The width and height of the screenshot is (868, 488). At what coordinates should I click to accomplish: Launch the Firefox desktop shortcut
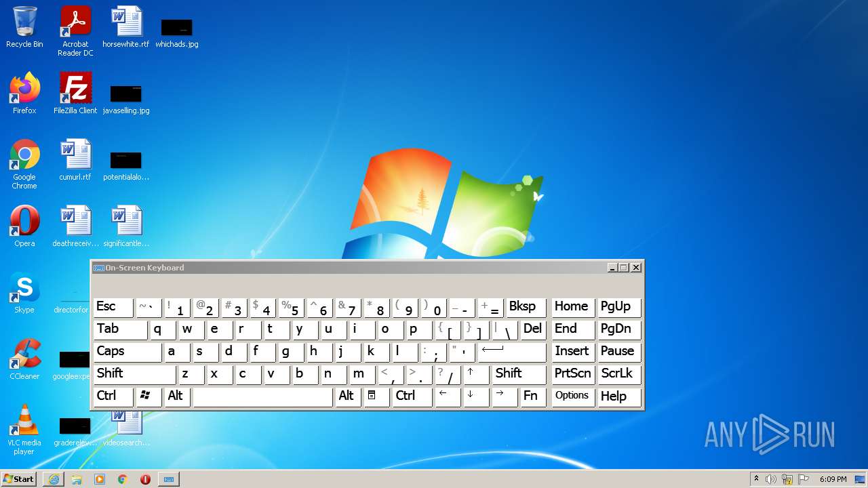point(24,94)
